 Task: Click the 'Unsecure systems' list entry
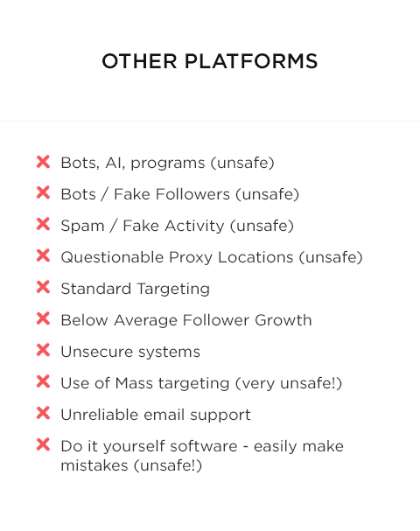pyautogui.click(x=130, y=352)
